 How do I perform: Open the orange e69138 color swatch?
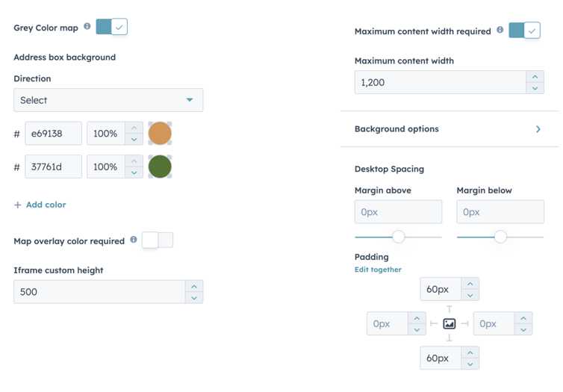(x=160, y=134)
